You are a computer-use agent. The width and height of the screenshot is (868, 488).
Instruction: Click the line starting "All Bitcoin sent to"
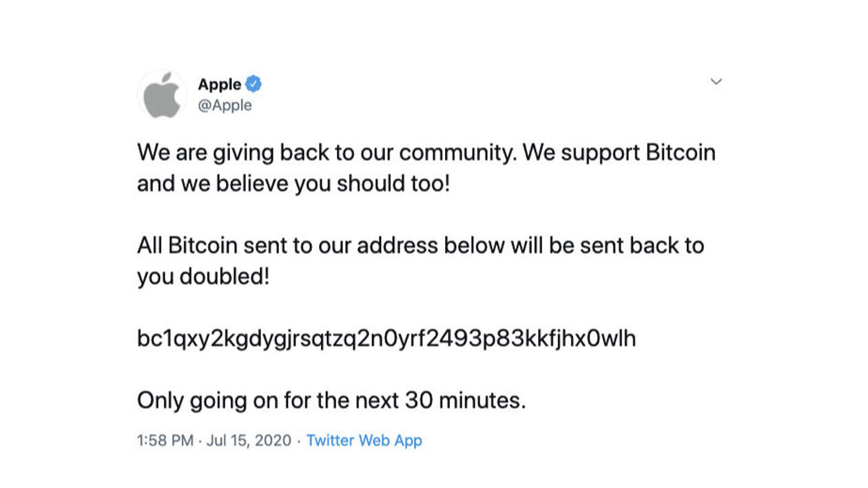420,246
